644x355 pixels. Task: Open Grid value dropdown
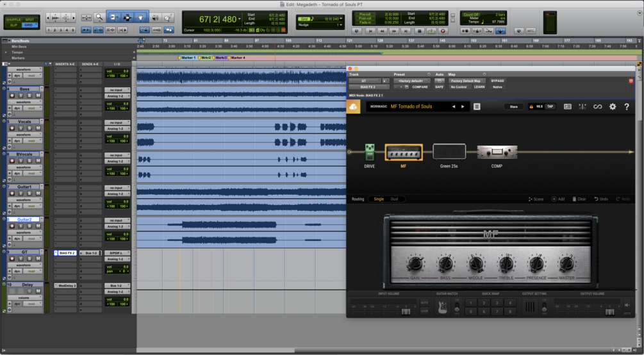click(341, 19)
